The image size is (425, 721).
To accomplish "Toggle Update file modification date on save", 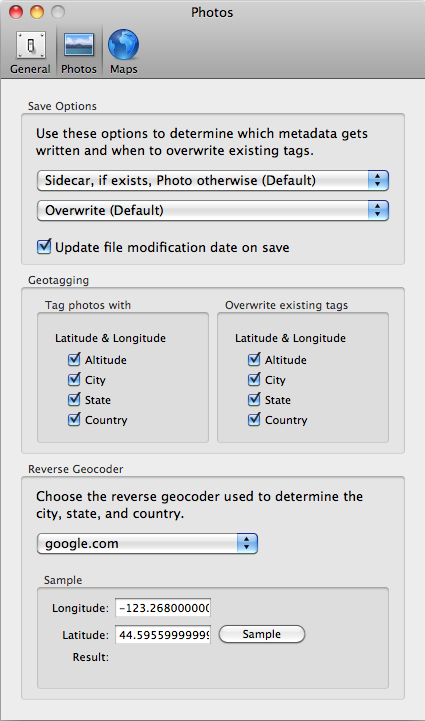I will pyautogui.click(x=44, y=246).
